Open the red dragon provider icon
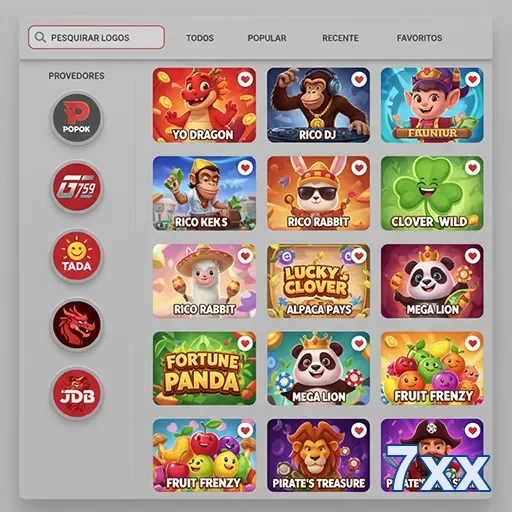The width and height of the screenshot is (512, 512). 77,325
